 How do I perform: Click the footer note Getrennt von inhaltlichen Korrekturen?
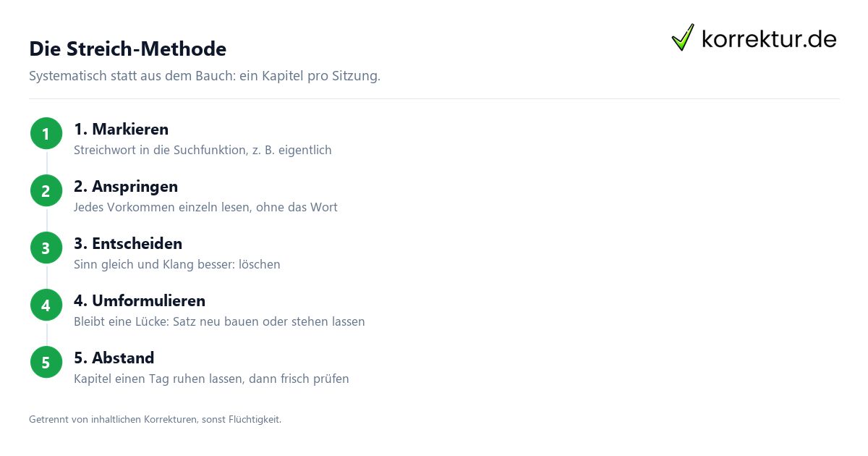tap(155, 419)
